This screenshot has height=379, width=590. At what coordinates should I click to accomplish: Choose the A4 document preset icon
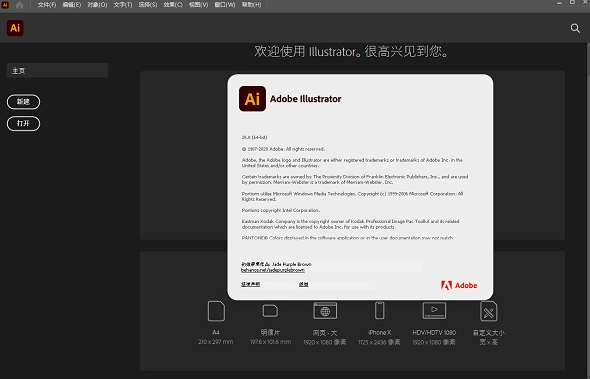tap(216, 311)
